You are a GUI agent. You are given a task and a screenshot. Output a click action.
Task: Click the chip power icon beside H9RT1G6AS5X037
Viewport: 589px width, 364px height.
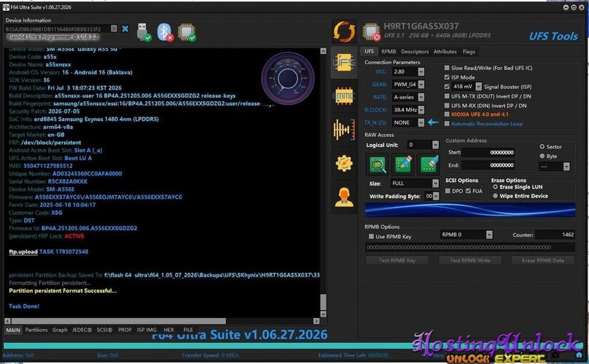click(371, 32)
